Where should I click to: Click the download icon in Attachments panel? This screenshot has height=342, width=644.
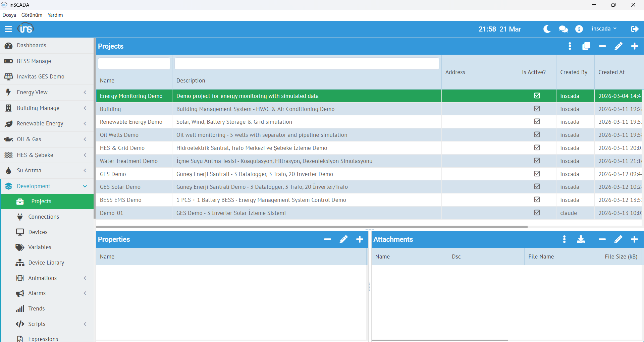pyautogui.click(x=581, y=239)
